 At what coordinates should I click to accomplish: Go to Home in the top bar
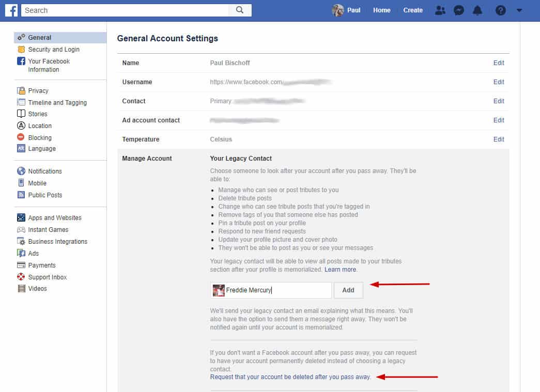pos(381,10)
